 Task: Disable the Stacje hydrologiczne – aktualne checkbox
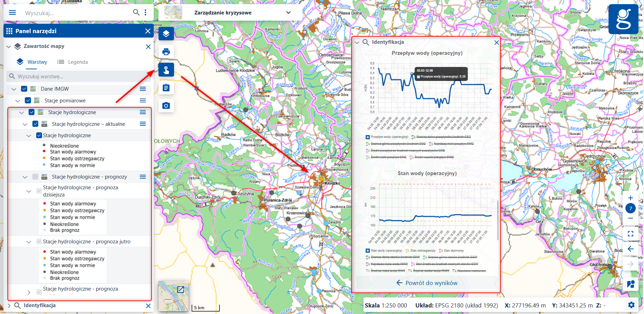(35, 124)
